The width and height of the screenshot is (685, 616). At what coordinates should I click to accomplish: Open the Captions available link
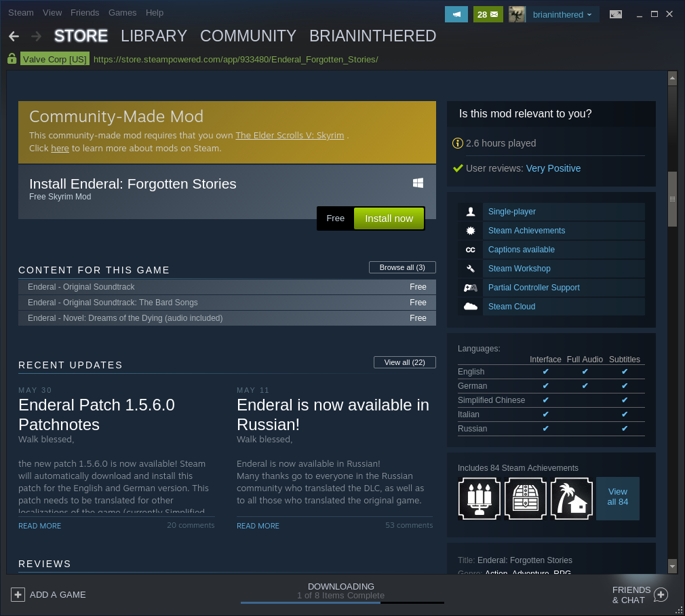click(522, 250)
